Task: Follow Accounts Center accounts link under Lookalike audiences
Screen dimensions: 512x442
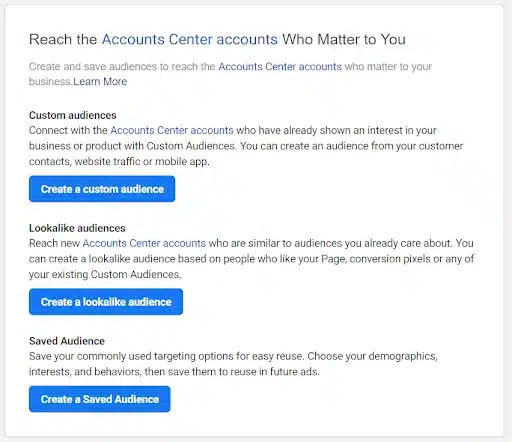Action: pos(144,243)
